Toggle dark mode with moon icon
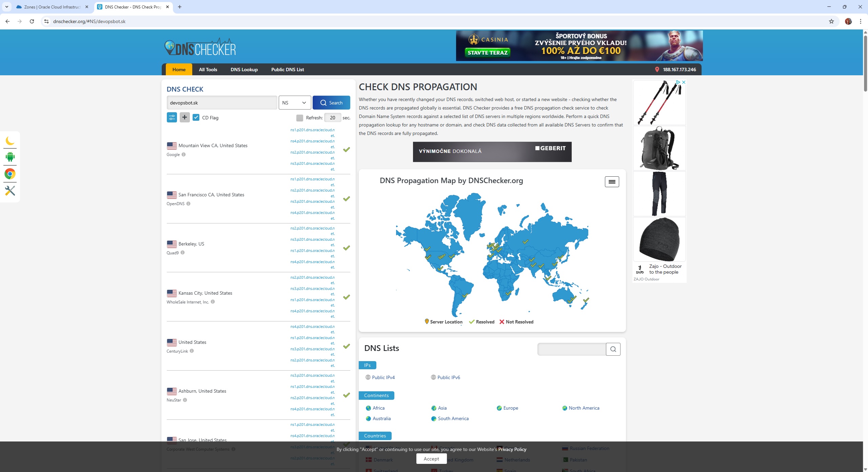Image resolution: width=868 pixels, height=472 pixels. (10, 141)
